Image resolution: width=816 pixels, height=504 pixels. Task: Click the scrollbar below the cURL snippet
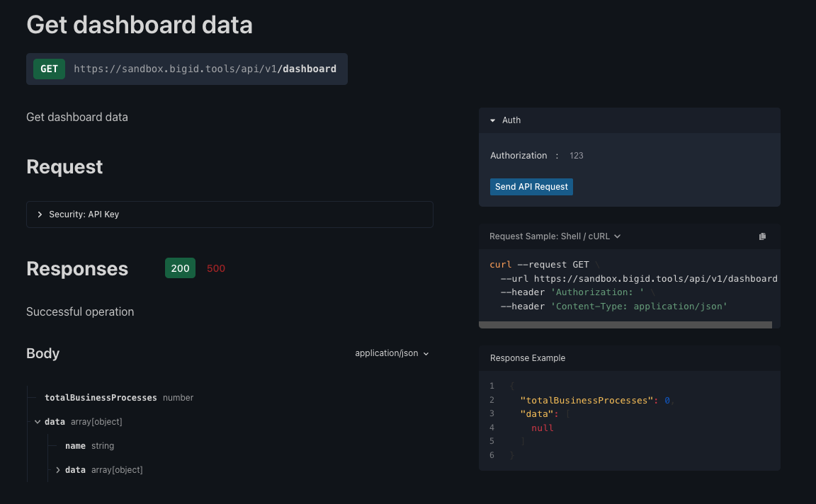(626, 323)
